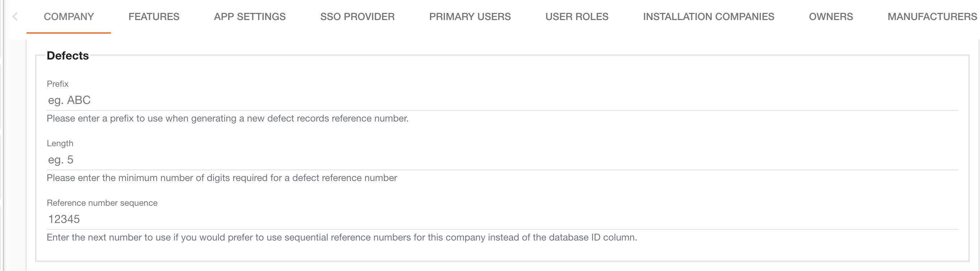Click the Reference number sequence label
This screenshot has width=980, height=271.
point(102,203)
